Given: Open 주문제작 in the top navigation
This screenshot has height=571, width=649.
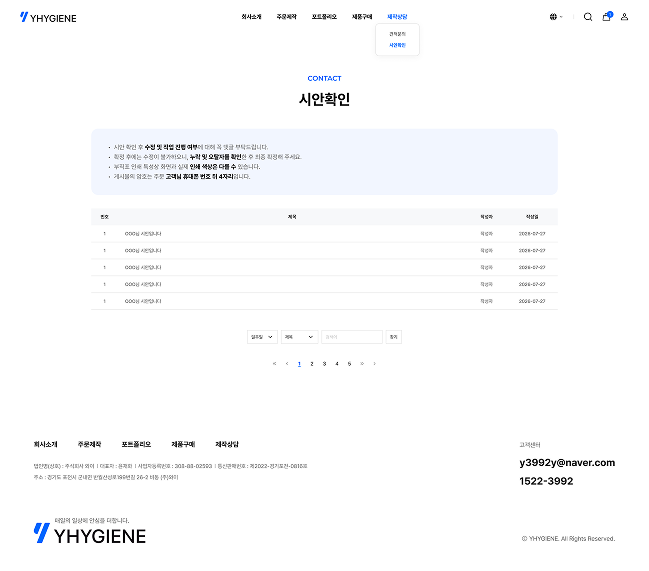Looking at the screenshot, I should pyautogui.click(x=286, y=17).
